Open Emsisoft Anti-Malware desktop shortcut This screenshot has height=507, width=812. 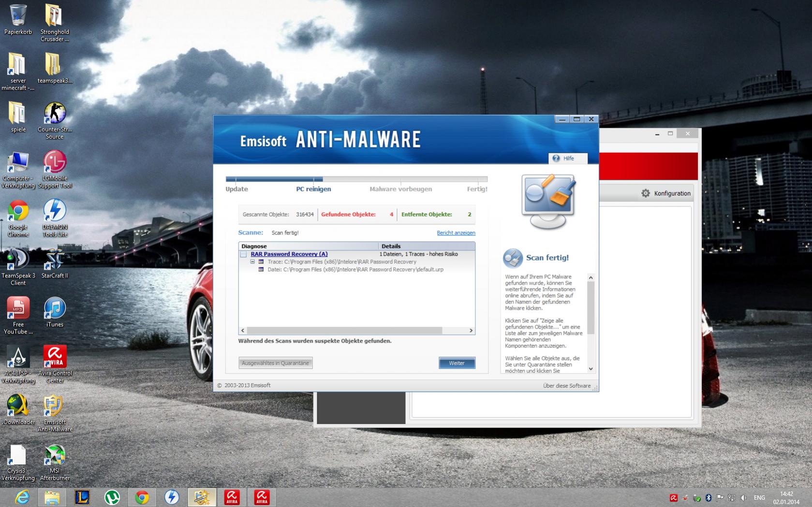click(x=55, y=414)
